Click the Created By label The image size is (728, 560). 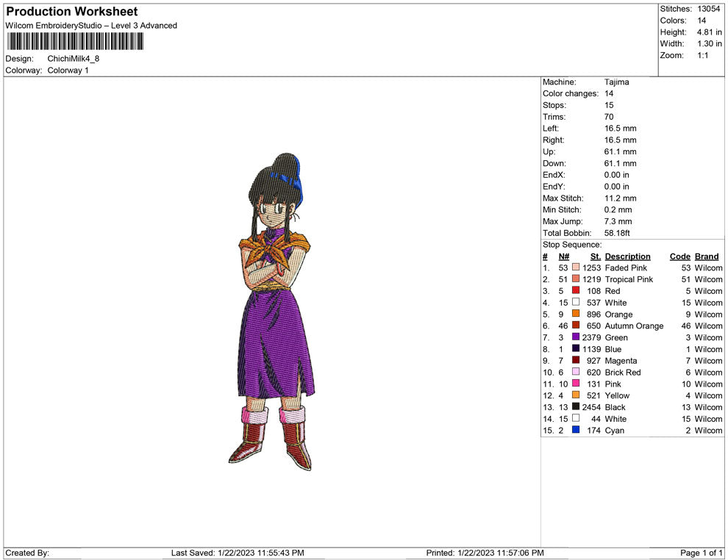(x=27, y=553)
